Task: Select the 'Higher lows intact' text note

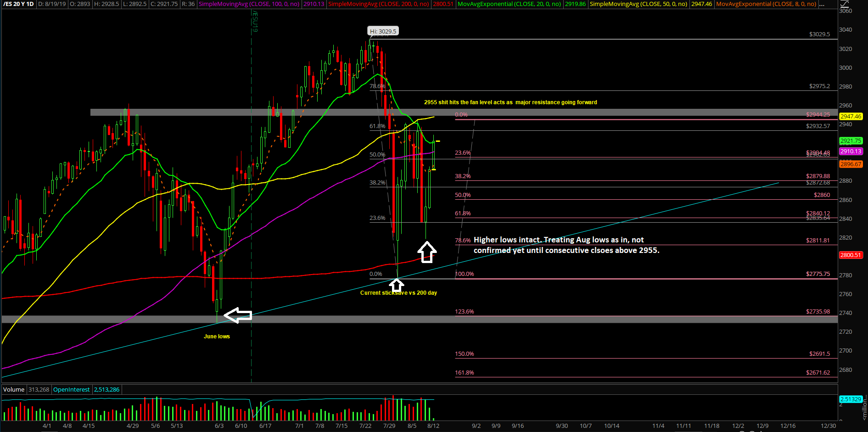Action: pyautogui.click(x=566, y=245)
